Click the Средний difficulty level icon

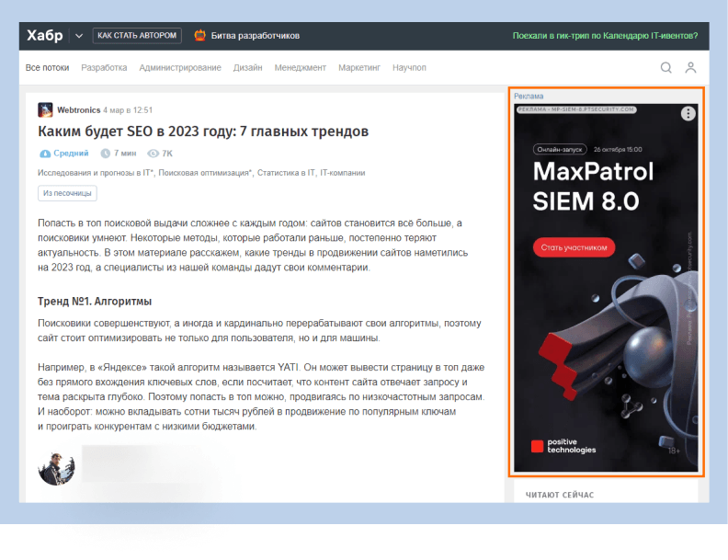(45, 154)
